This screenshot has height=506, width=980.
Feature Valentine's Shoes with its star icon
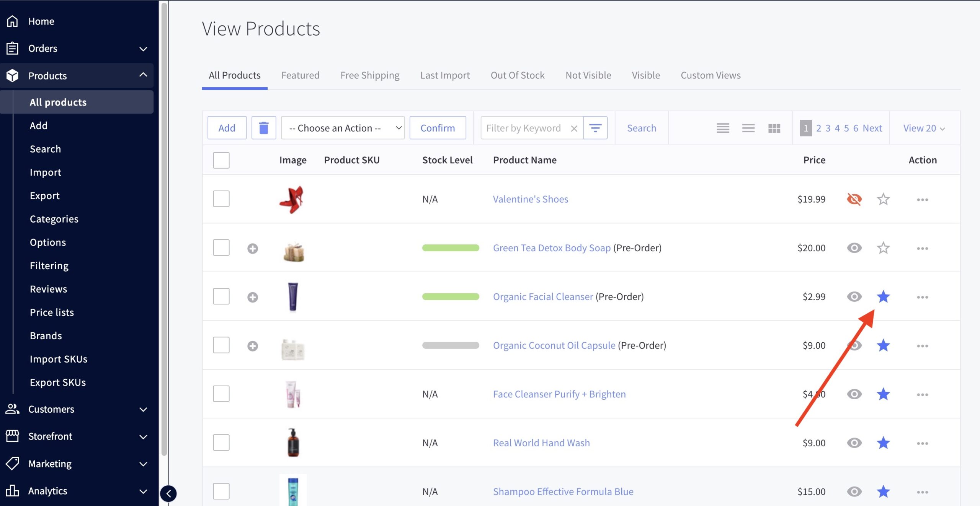coord(883,199)
